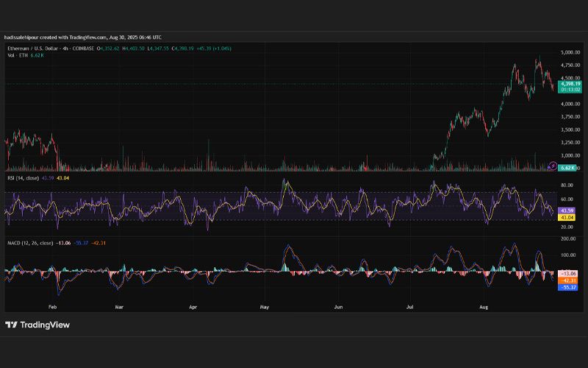
Task: Click the Jun label on time axis
Action: [x=338, y=307]
